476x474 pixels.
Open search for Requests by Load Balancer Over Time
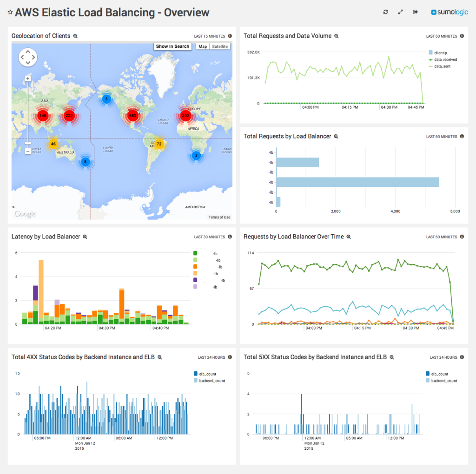[x=349, y=237]
